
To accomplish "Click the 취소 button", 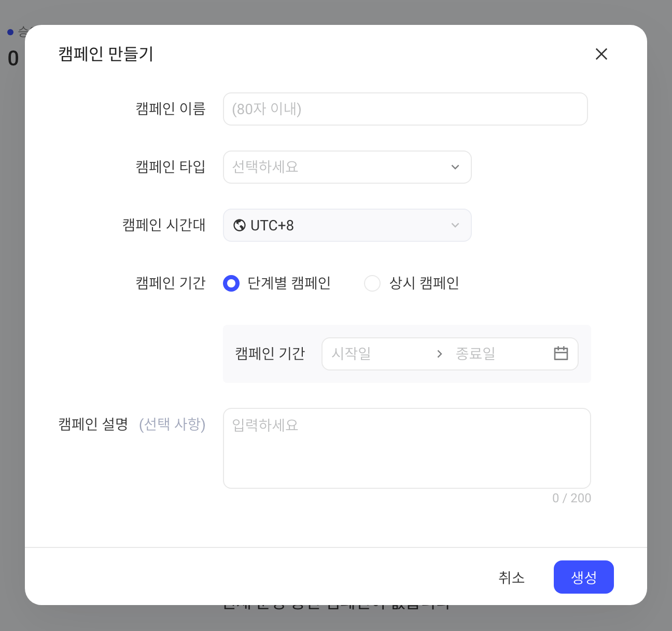I will tap(512, 577).
